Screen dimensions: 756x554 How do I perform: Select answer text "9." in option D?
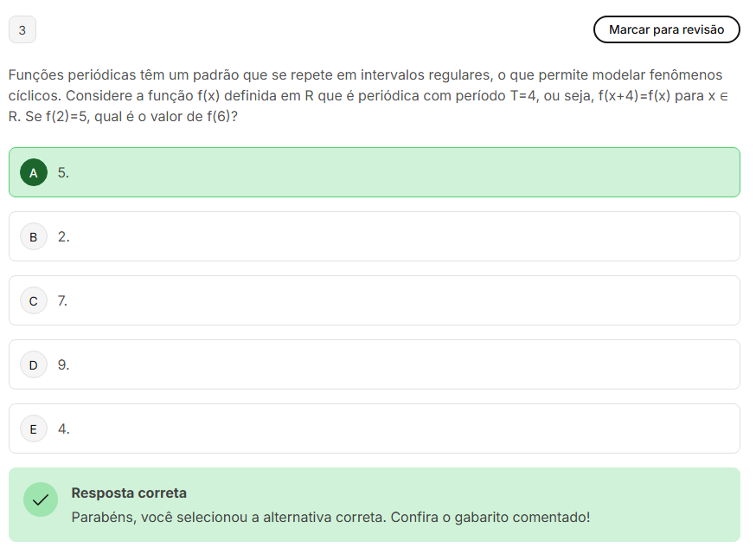click(x=63, y=364)
